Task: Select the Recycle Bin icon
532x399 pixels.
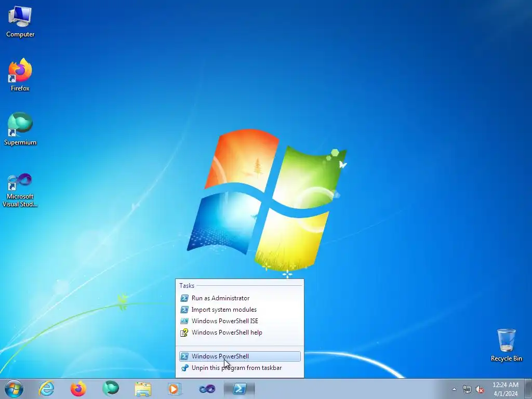Action: click(x=506, y=345)
